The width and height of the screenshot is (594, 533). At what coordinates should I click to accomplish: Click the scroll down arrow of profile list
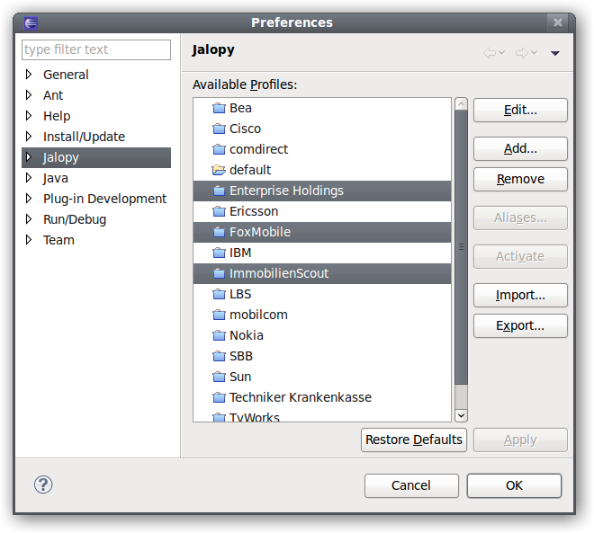pos(461,415)
